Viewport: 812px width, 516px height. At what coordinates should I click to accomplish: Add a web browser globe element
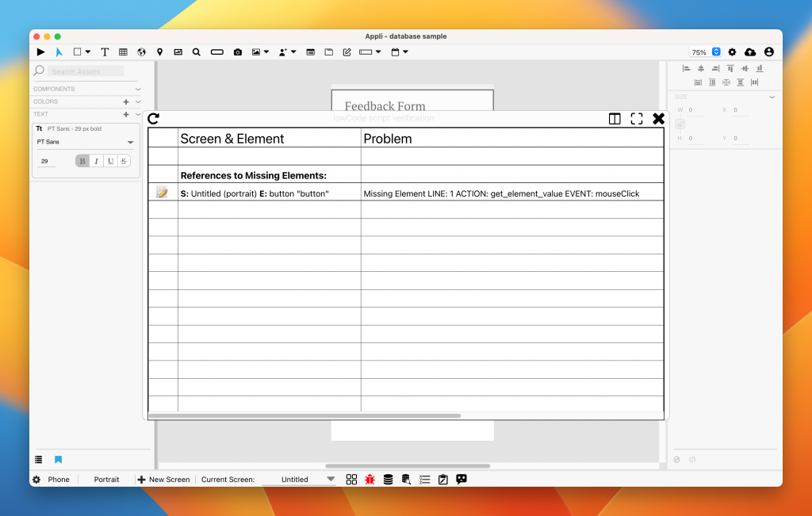pos(141,52)
